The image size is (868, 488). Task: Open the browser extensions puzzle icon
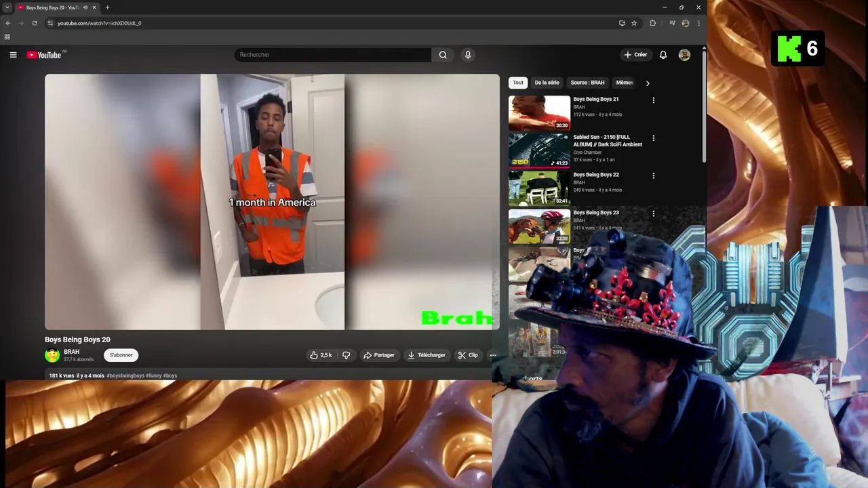click(652, 23)
